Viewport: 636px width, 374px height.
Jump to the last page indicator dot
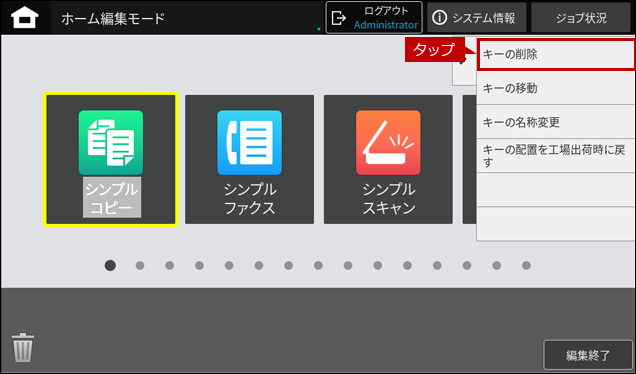526,266
